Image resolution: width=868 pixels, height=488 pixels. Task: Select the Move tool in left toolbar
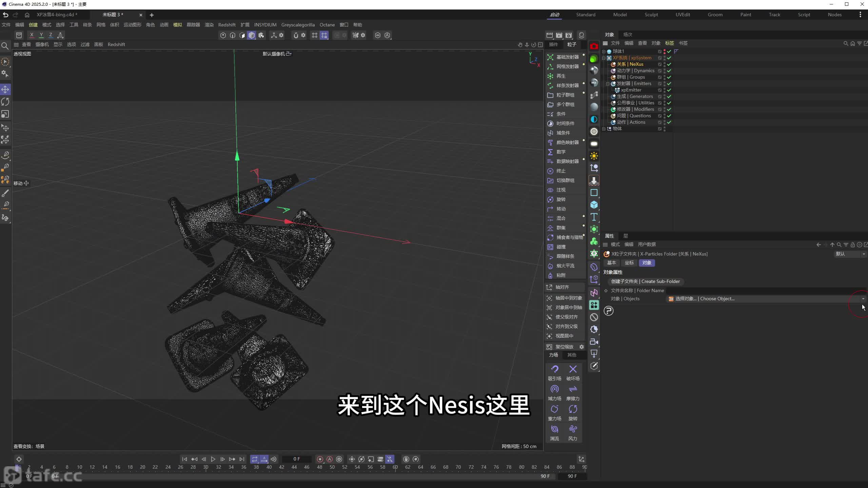(x=5, y=89)
